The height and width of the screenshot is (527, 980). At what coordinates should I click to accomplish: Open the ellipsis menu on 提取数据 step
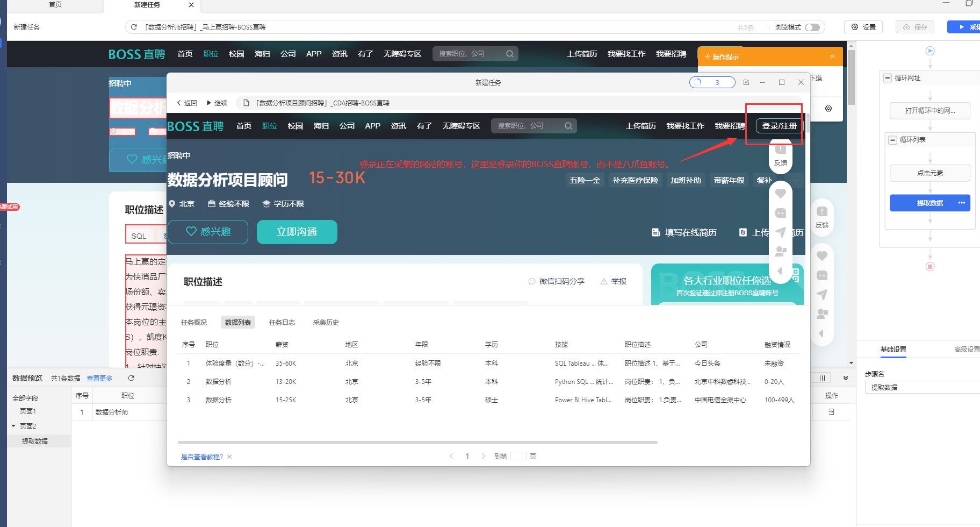pyautogui.click(x=962, y=203)
